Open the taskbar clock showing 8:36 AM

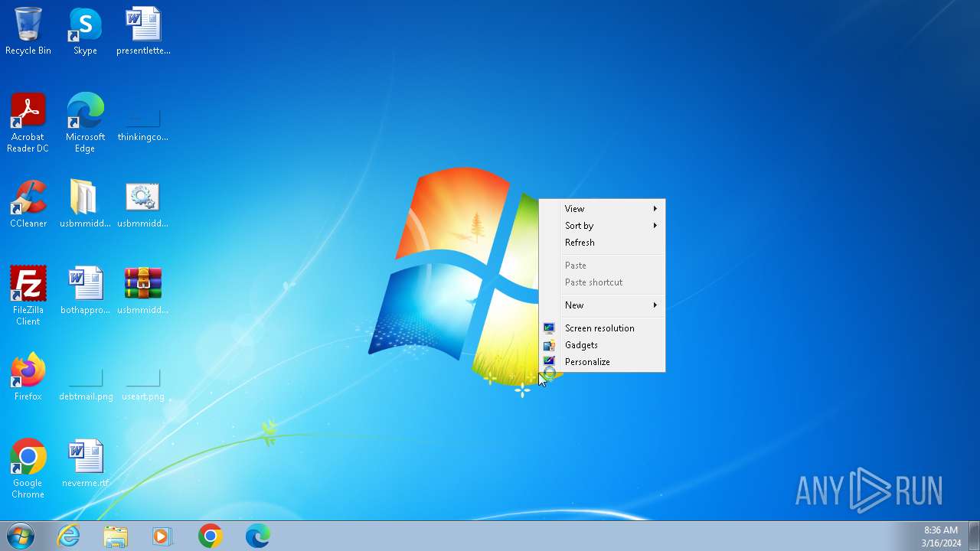(941, 536)
